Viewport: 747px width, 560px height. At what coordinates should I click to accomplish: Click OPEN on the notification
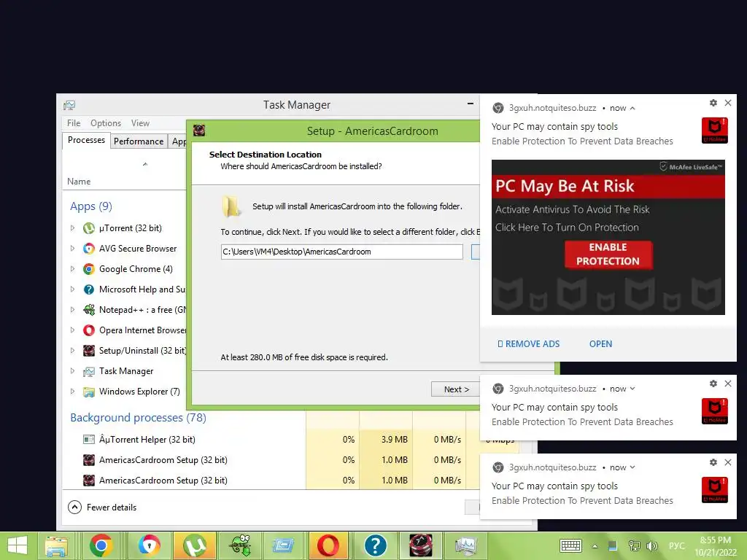(600, 344)
